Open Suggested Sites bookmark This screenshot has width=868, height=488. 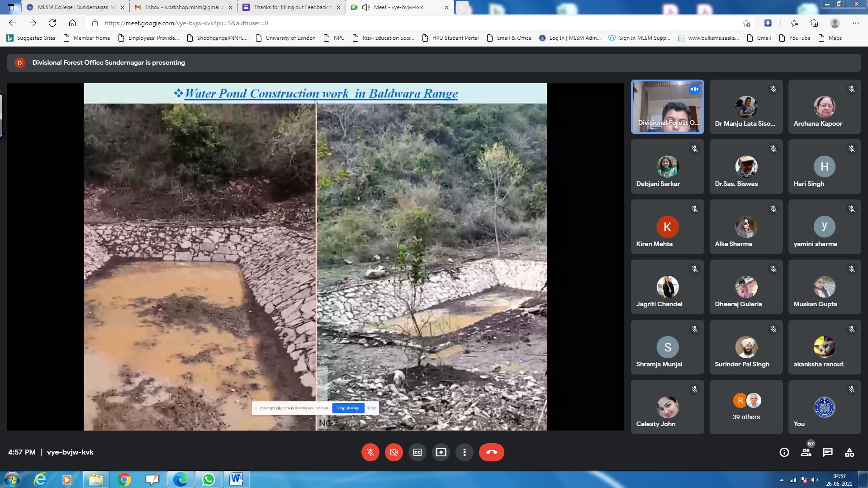[x=31, y=38]
